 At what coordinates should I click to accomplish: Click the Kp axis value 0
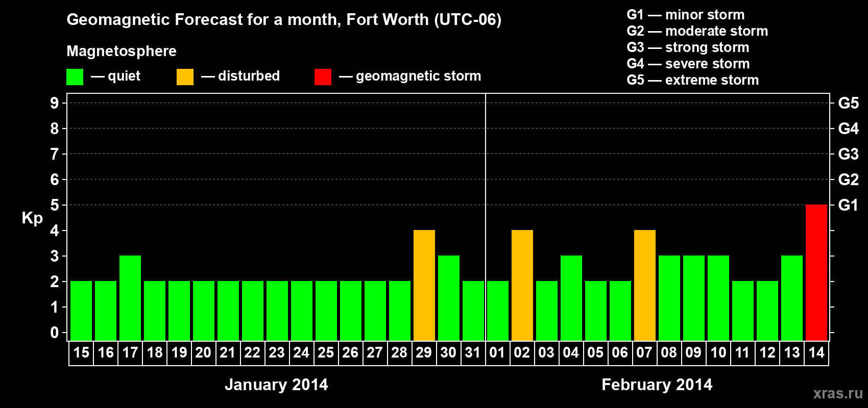point(55,333)
